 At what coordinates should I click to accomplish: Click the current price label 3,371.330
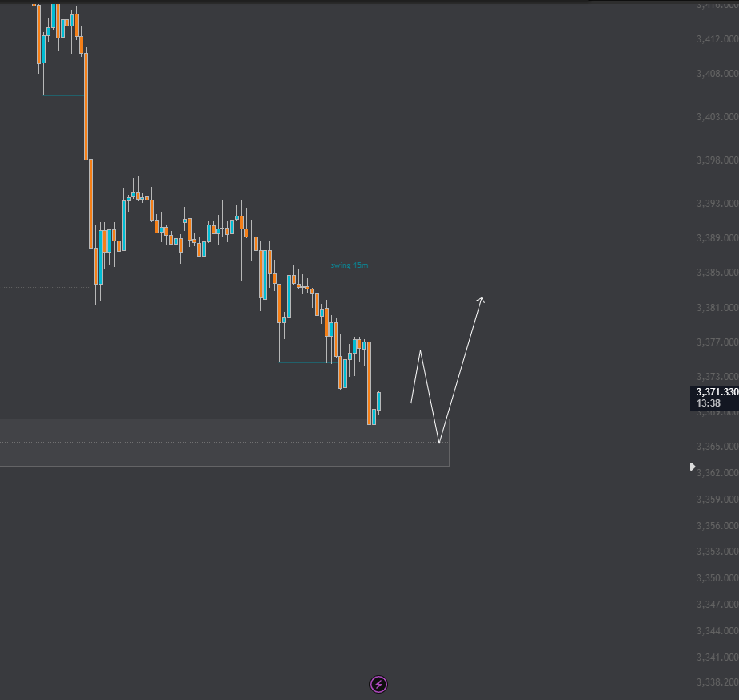click(x=716, y=391)
